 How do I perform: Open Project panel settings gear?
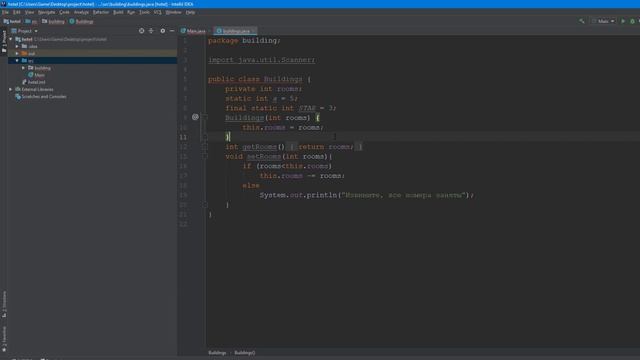[x=162, y=31]
